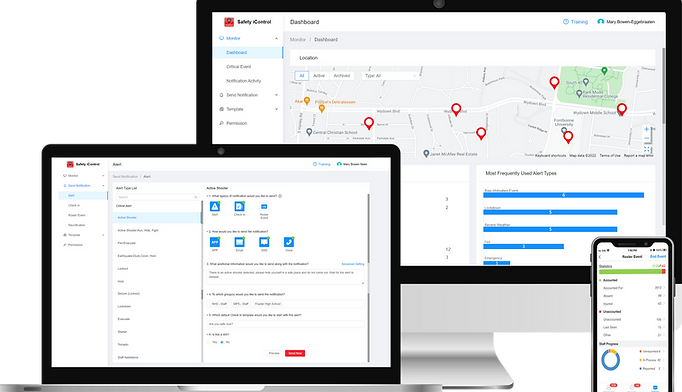Select the SMS delivery channel icon on laptop

(x=264, y=242)
